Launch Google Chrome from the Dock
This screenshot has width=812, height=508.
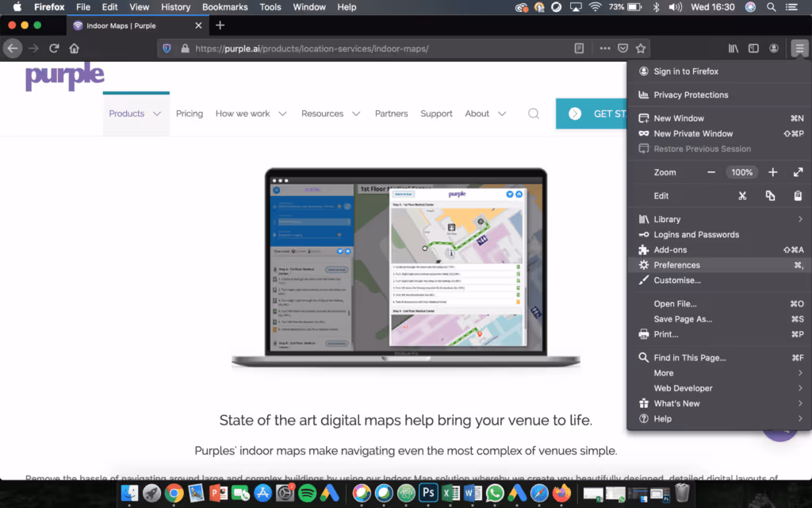[174, 493]
